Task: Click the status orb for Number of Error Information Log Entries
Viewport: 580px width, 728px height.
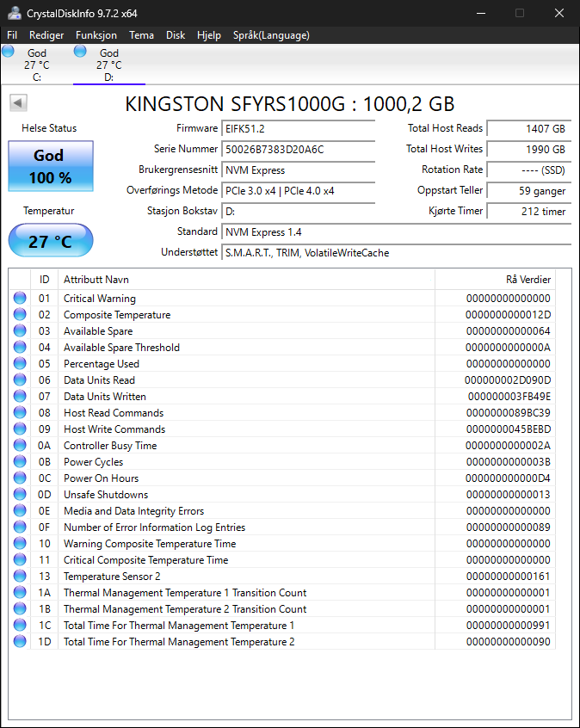Action: point(20,527)
